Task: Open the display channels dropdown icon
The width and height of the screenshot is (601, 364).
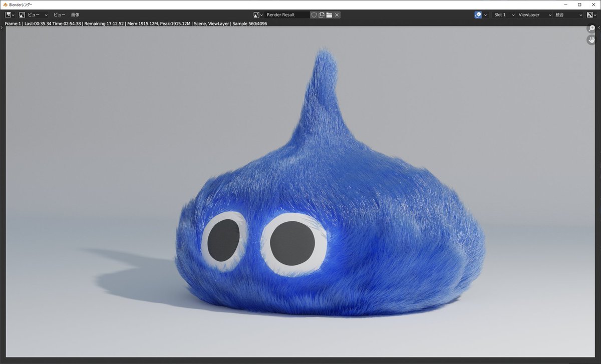Action: click(x=592, y=15)
